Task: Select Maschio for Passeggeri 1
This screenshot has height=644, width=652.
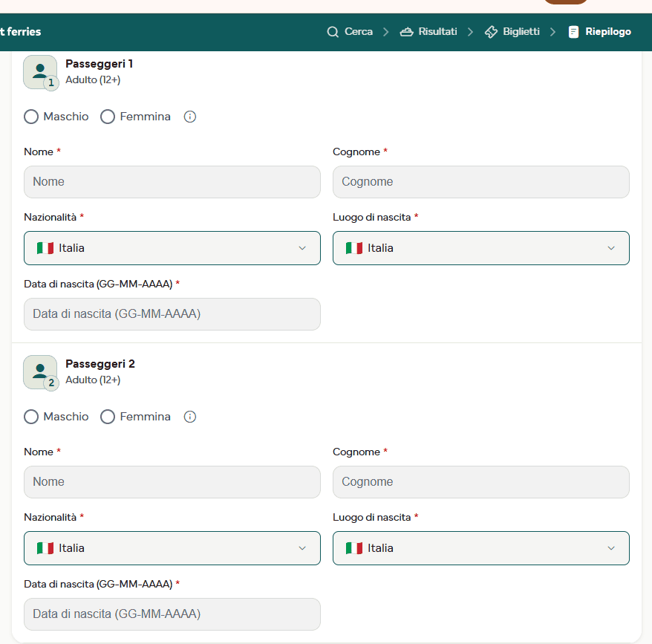Action: click(x=31, y=117)
